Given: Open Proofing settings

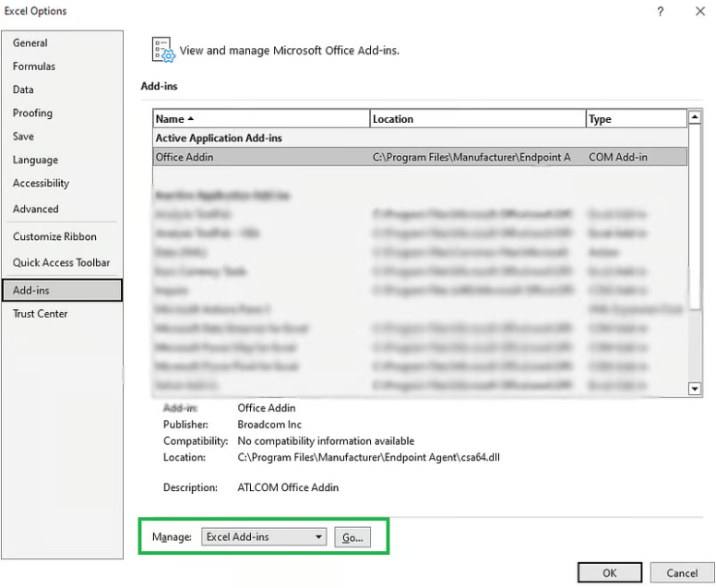Looking at the screenshot, I should pos(32,114).
